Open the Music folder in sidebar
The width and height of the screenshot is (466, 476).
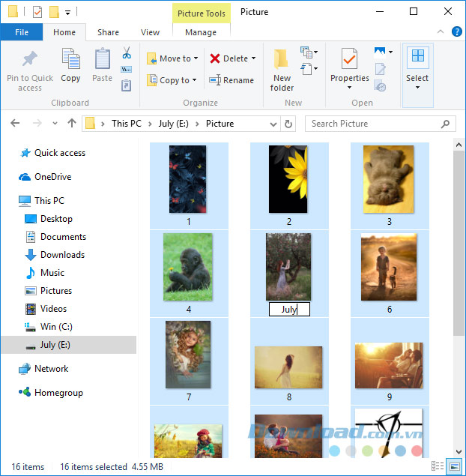click(x=45, y=273)
